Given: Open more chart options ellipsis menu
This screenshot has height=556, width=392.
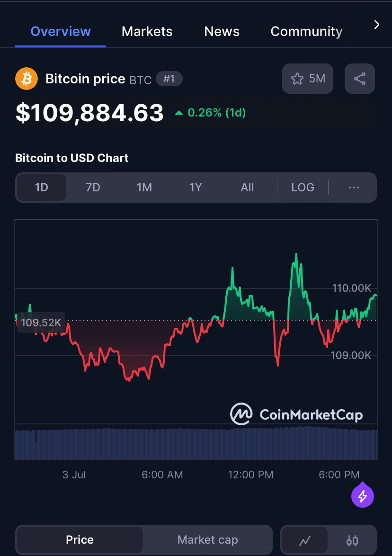Looking at the screenshot, I should [x=354, y=187].
